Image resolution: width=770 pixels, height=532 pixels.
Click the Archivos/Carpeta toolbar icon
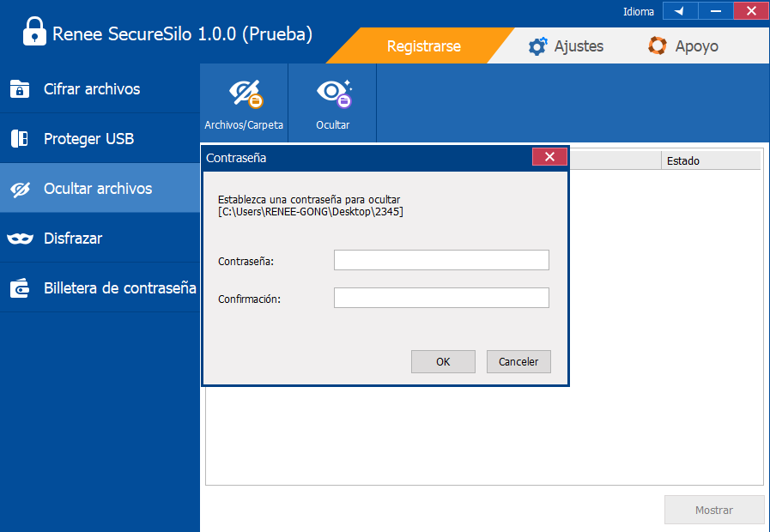(244, 103)
